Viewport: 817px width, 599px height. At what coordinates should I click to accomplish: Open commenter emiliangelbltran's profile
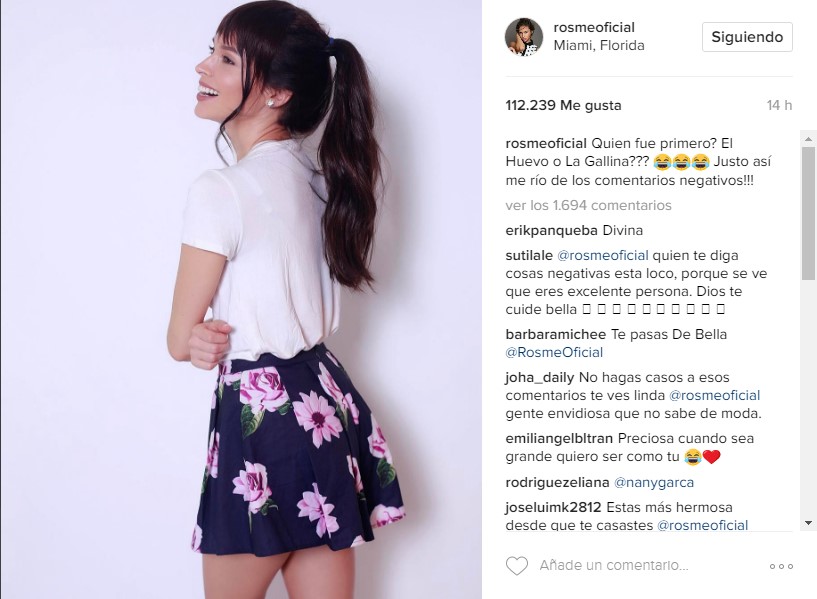click(x=559, y=439)
